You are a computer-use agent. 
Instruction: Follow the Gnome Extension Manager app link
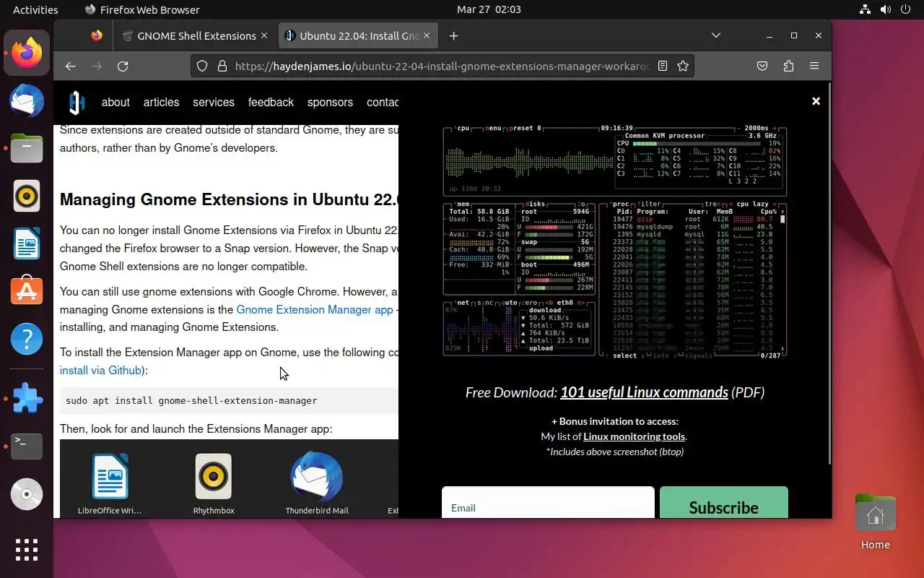(x=315, y=309)
